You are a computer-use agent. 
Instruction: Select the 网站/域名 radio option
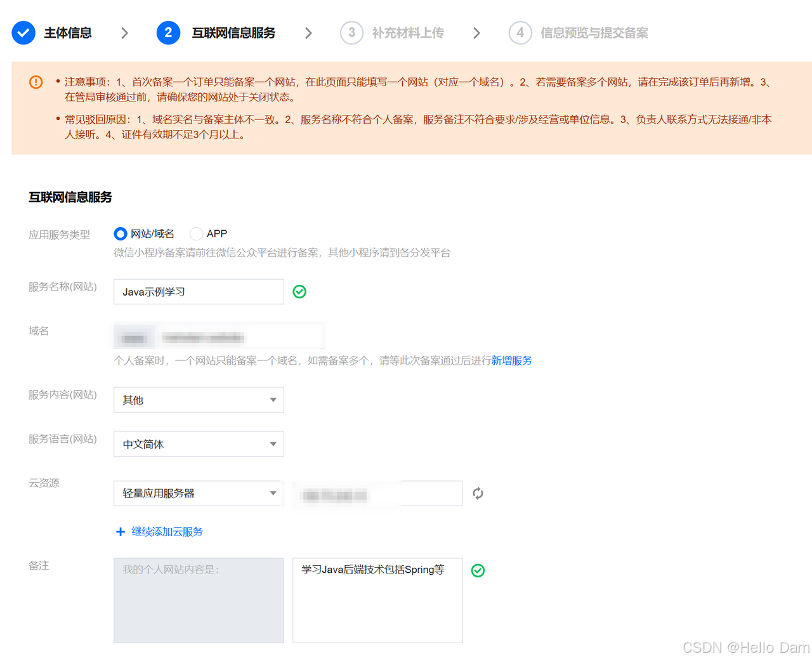(120, 233)
